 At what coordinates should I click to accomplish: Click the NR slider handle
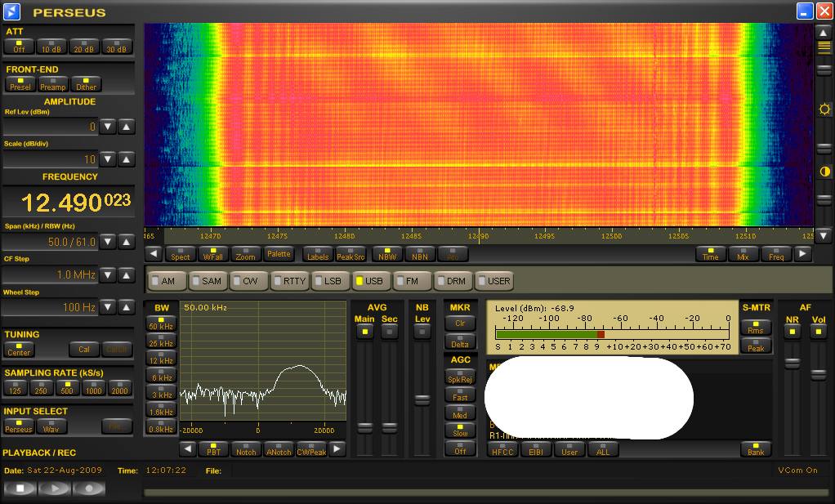tap(792, 364)
